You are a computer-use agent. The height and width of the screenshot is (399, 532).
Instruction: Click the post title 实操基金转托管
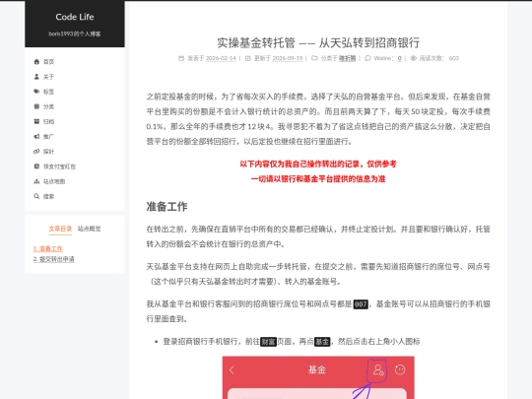(318, 42)
